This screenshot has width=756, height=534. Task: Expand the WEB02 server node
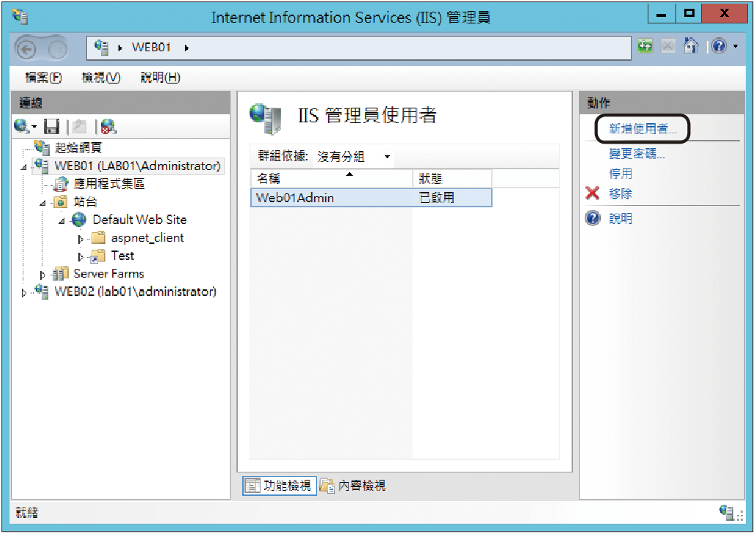[x=23, y=293]
